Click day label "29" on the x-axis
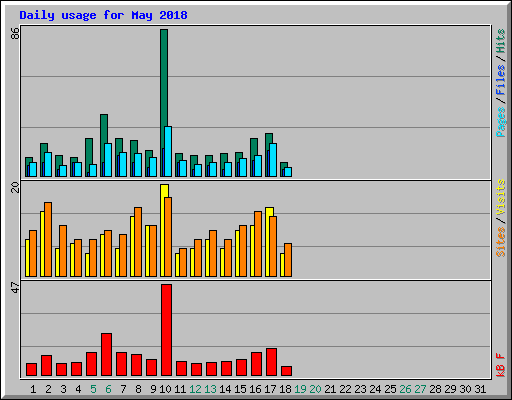Screen dimensions: 512x400 pyautogui.click(x=450, y=389)
